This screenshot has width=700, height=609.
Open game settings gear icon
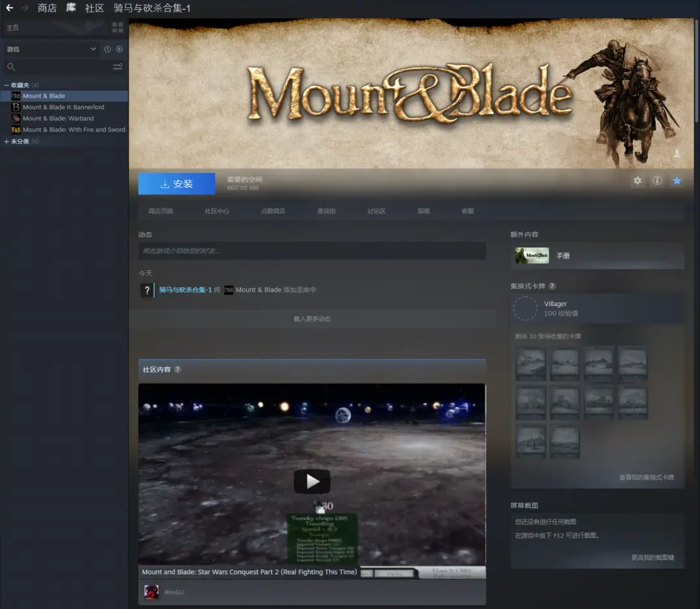(638, 181)
